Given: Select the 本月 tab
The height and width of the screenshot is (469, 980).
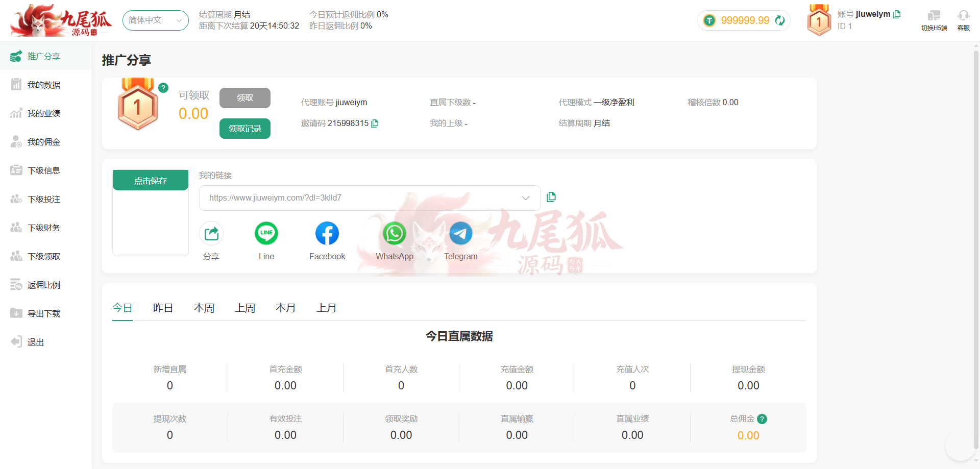Looking at the screenshot, I should pos(285,308).
